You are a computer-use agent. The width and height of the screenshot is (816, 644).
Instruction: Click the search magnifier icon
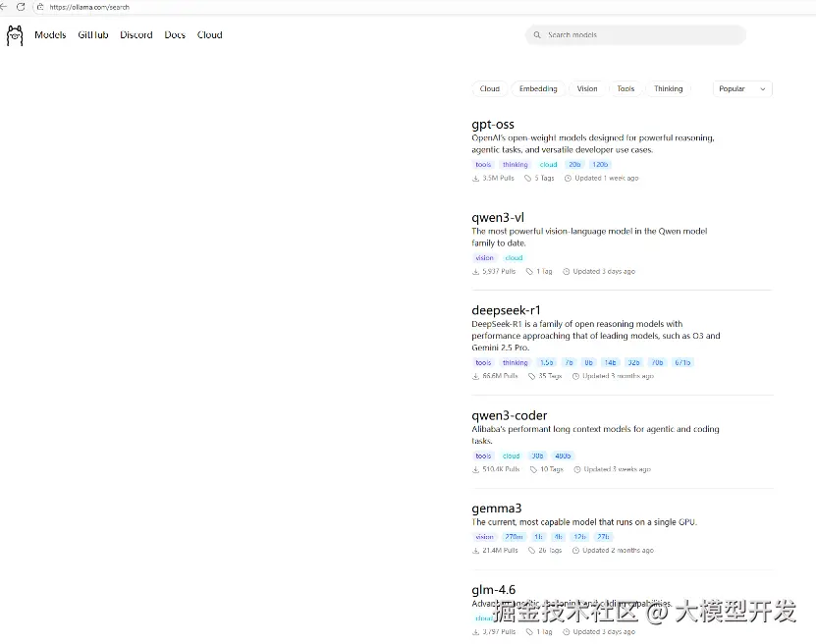click(x=536, y=35)
